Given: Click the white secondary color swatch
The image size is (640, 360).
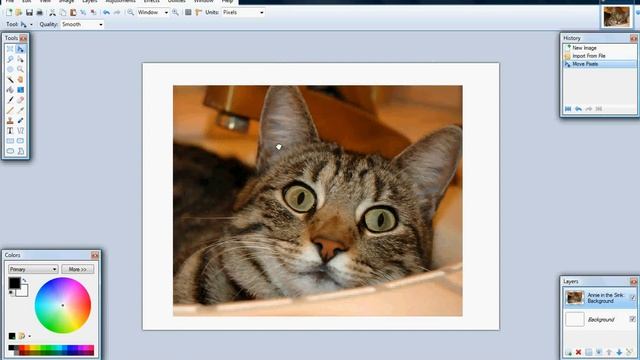Looking at the screenshot, I should [23, 291].
